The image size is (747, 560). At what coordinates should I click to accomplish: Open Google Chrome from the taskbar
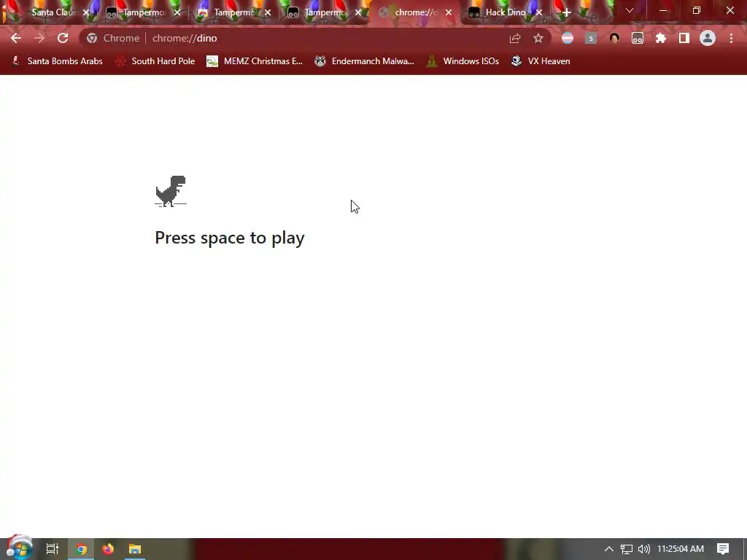pos(81,549)
